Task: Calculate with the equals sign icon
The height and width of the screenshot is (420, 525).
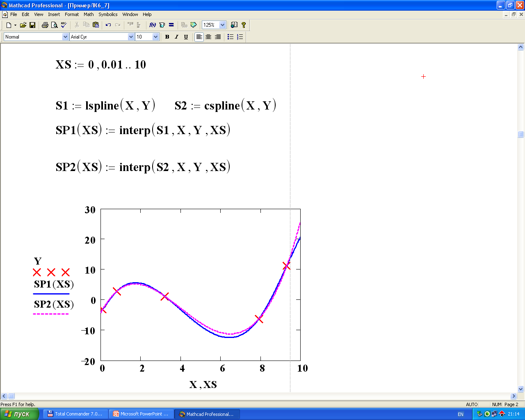Action: coord(171,25)
